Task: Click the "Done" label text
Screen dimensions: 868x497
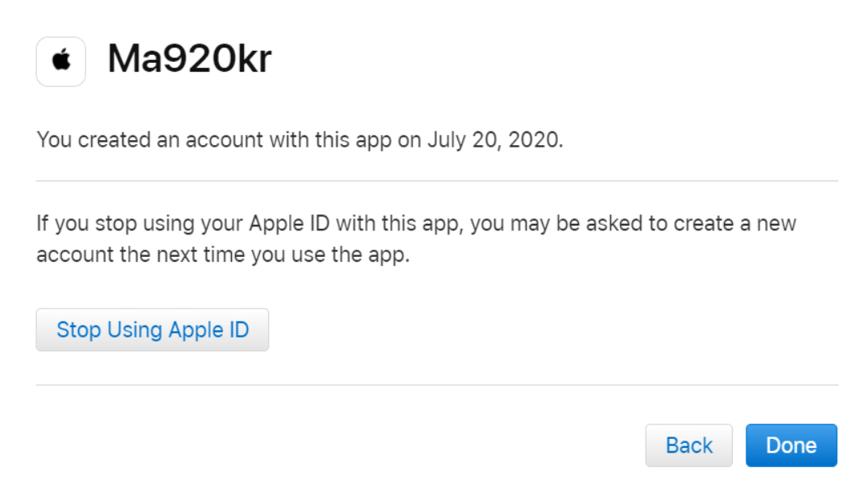Action: (x=791, y=445)
